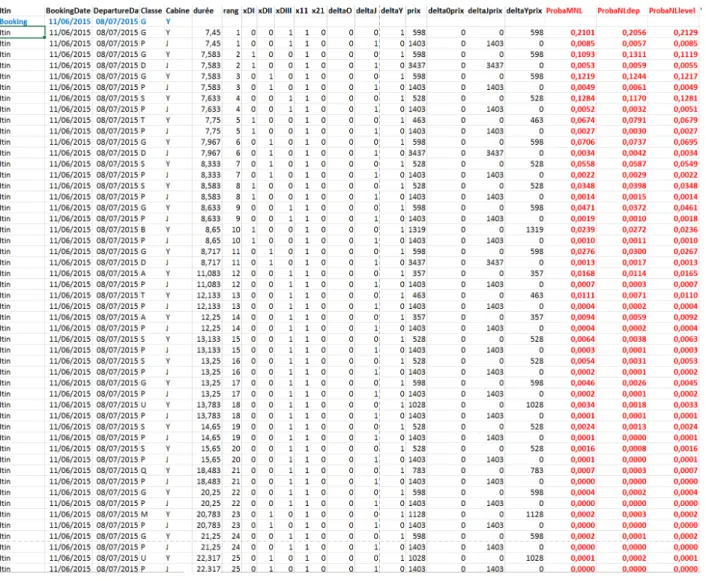Click the DepartureDa column header
706x581 pixels.
pyautogui.click(x=116, y=10)
